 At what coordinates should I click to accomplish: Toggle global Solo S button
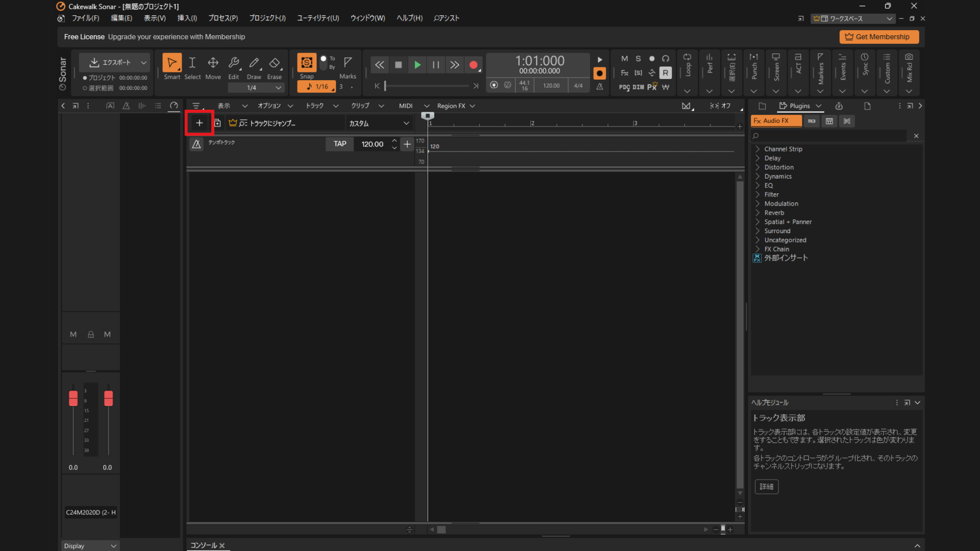[638, 59]
